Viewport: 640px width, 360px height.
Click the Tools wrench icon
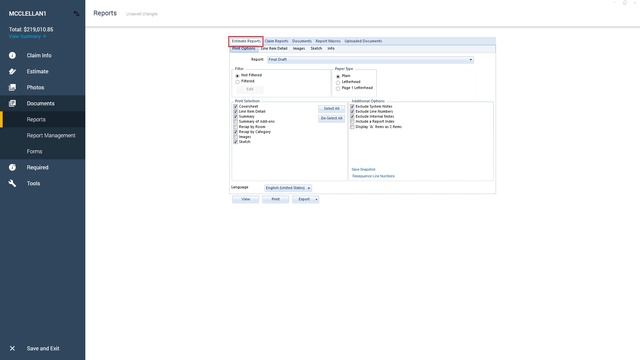[12, 183]
